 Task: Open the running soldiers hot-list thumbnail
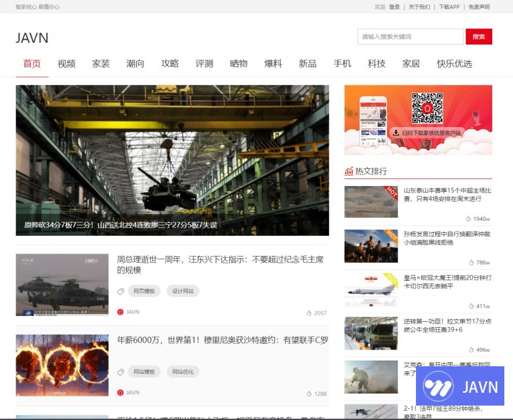[x=371, y=246]
